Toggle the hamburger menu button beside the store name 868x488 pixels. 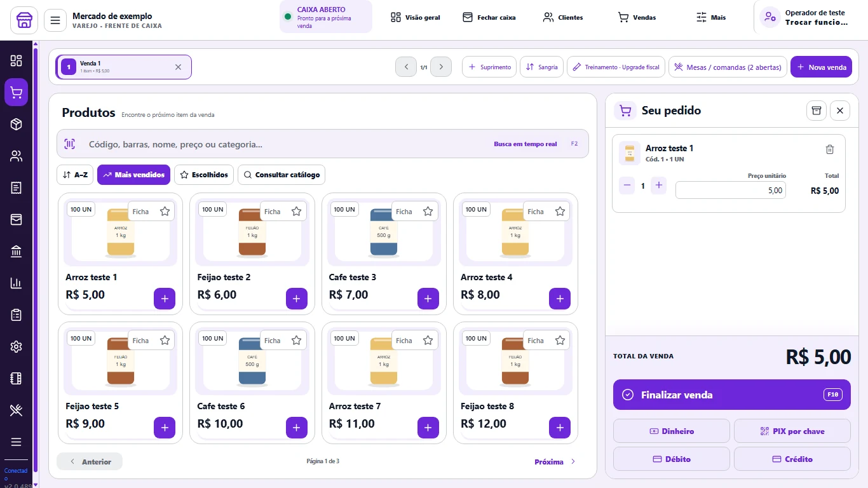tap(55, 20)
